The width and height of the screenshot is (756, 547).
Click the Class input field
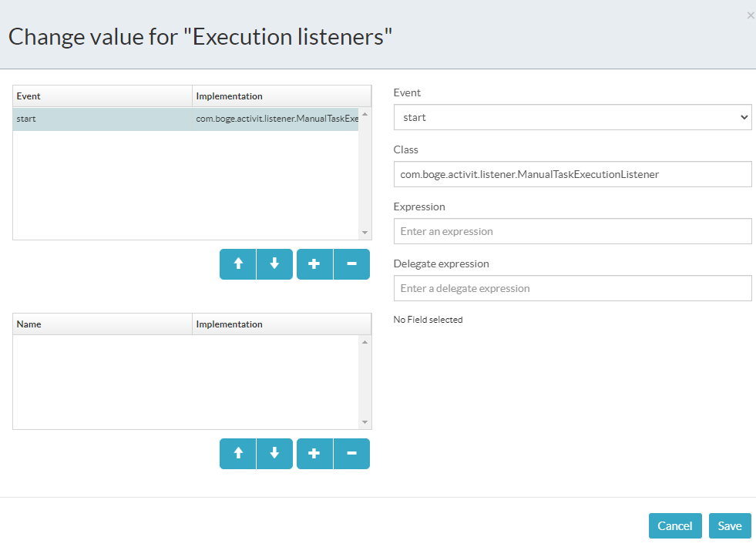572,174
